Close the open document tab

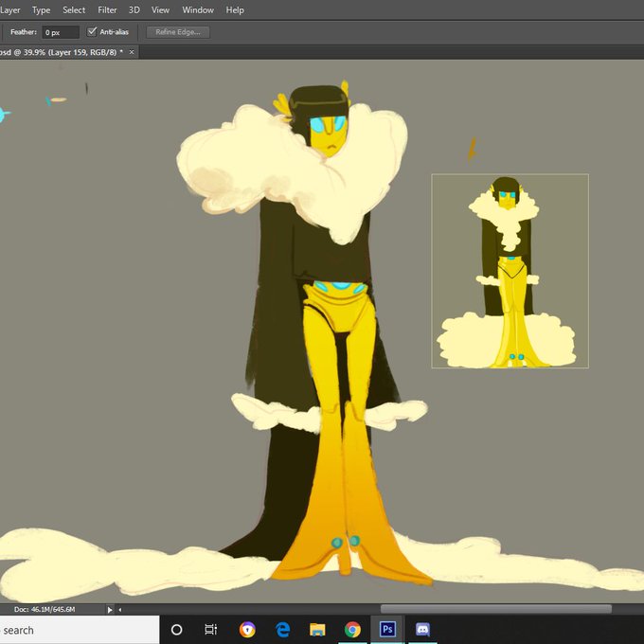point(132,52)
